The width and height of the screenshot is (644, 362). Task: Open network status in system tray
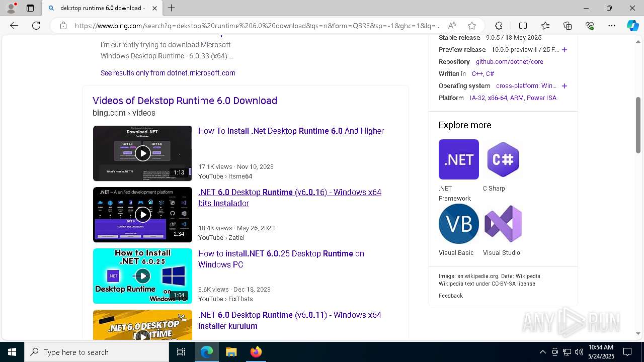567,352
